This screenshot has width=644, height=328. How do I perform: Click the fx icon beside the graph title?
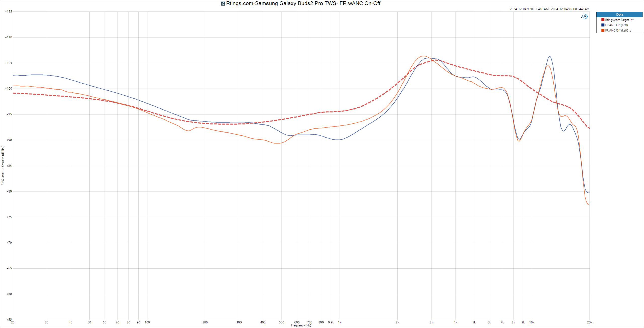223,4
